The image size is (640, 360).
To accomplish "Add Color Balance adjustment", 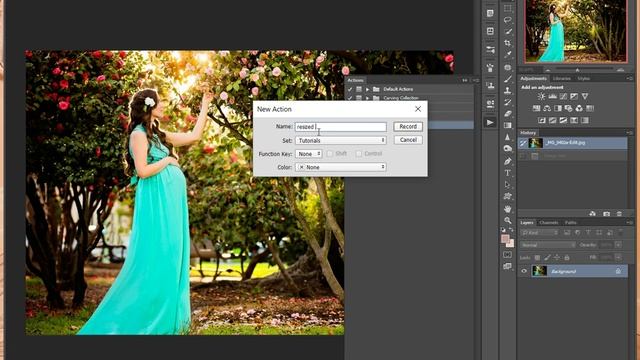I will [547, 108].
